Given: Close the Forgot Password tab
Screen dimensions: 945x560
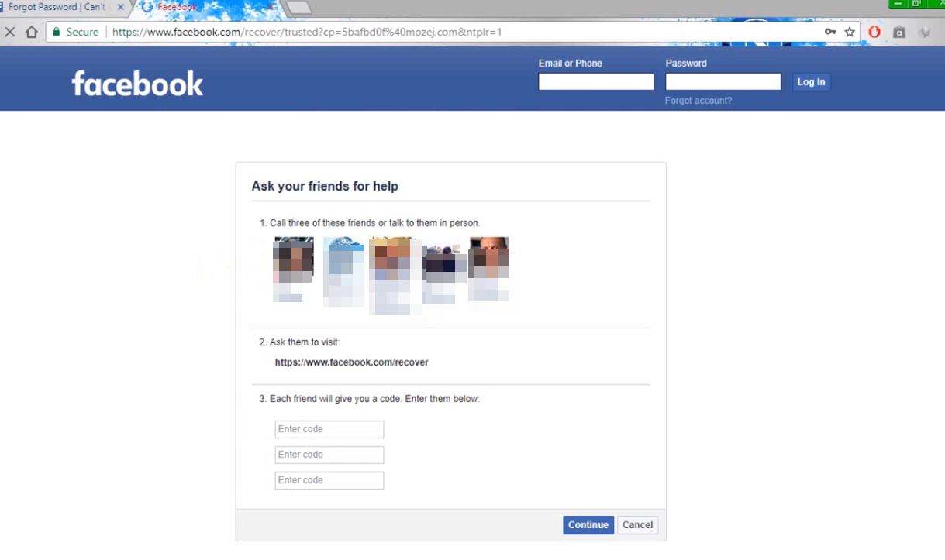Looking at the screenshot, I should click(120, 7).
